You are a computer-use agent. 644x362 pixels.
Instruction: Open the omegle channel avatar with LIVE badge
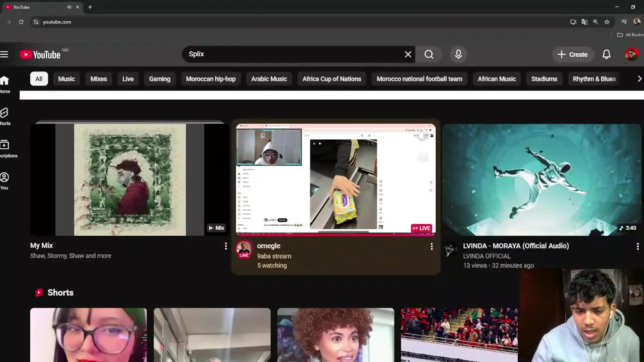(245, 249)
